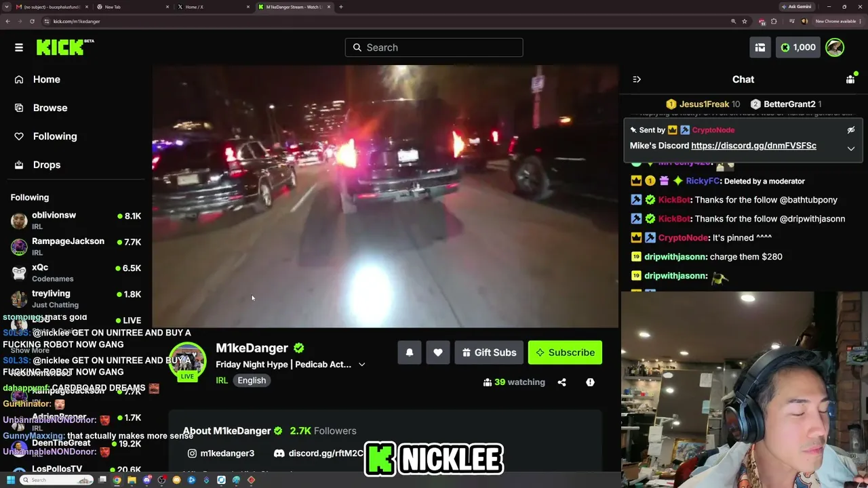Open Browse in the sidebar
Image resolution: width=868 pixels, height=488 pixels.
pyautogui.click(x=50, y=108)
